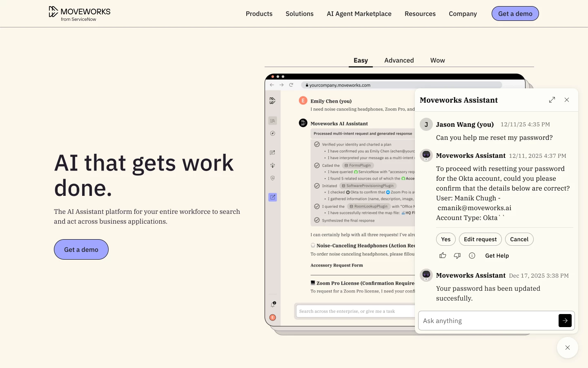This screenshot has height=368, width=588.
Task: Open compass explore icon in demo sidebar
Action: click(x=272, y=133)
